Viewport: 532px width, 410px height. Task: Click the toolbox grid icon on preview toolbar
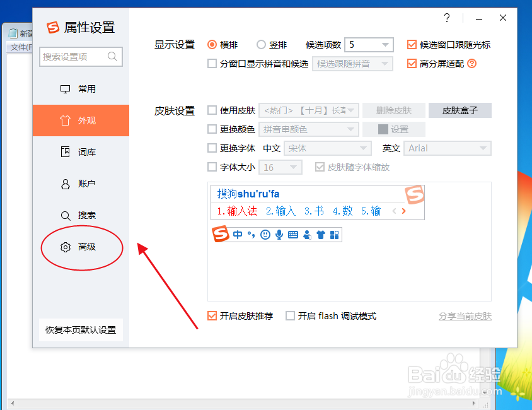[334, 235]
